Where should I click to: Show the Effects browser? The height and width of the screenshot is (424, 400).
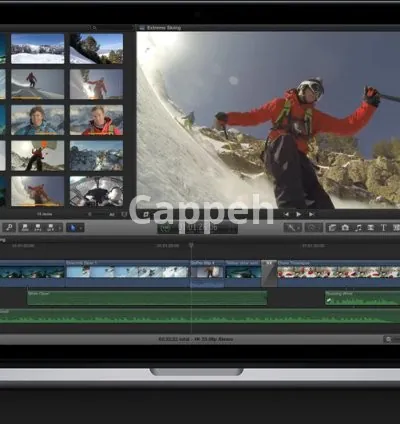[332, 228]
